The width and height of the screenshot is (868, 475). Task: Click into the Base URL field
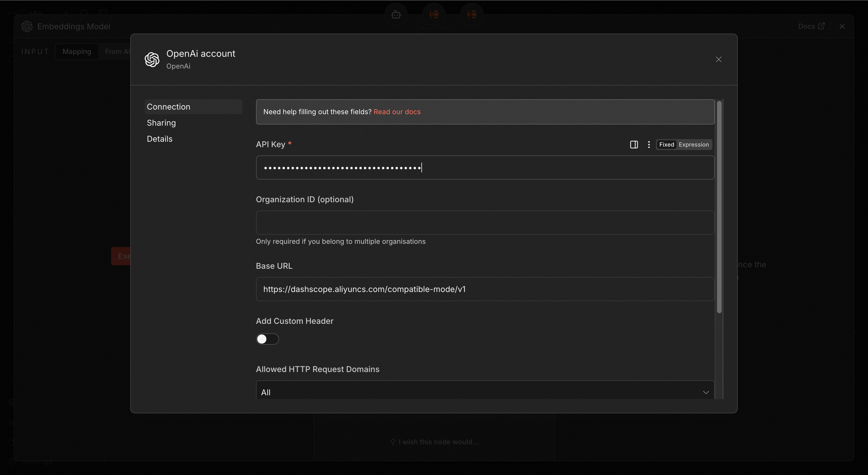click(x=485, y=289)
